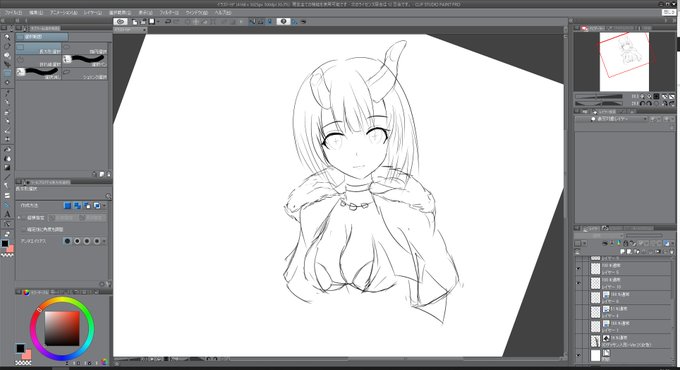Click the Redo arrow in command bar
680x370 pixels.
(x=177, y=21)
